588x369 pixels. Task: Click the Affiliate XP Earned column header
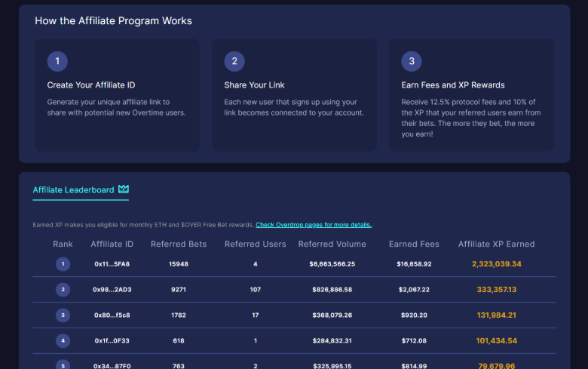(496, 244)
